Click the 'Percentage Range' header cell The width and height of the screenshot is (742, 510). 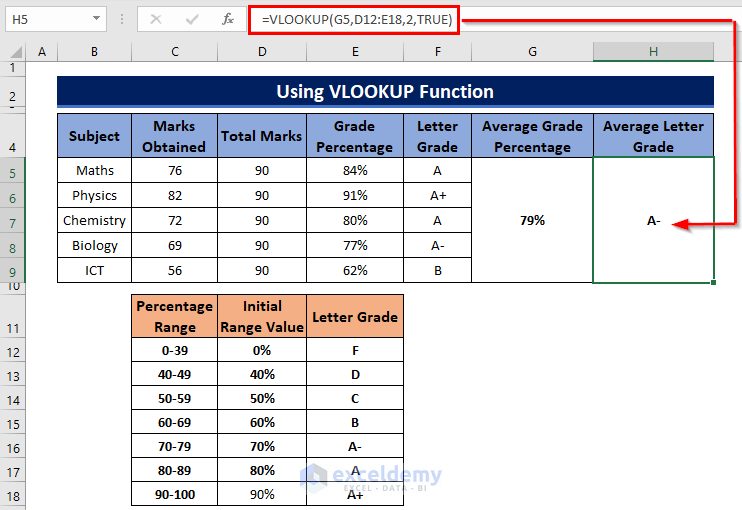[x=174, y=317]
